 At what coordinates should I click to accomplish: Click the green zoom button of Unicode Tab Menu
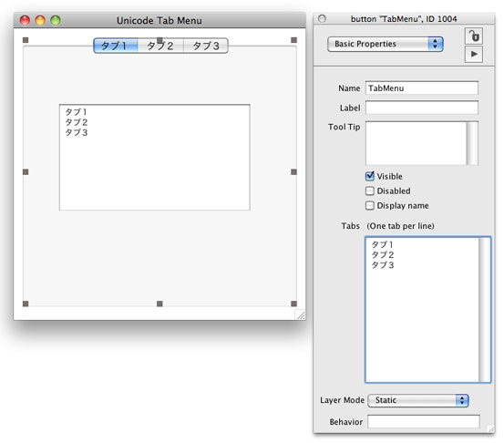pyautogui.click(x=56, y=20)
